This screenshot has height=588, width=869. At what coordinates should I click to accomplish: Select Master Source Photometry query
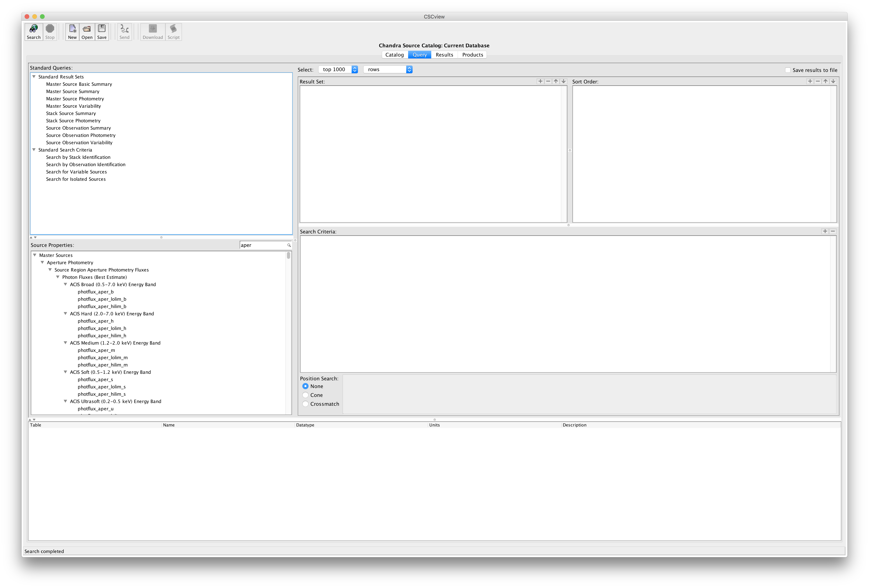(x=75, y=99)
